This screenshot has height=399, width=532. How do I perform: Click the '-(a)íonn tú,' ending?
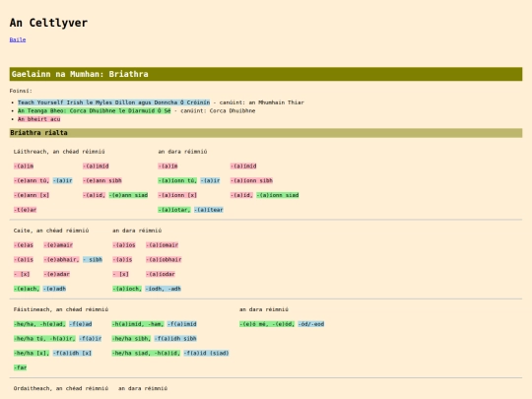pos(177,180)
